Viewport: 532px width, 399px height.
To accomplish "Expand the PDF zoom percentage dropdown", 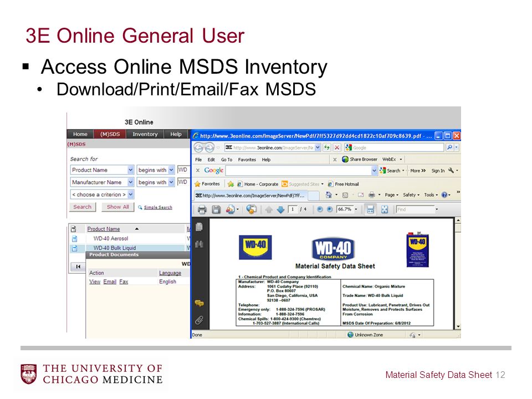I will 356,209.
